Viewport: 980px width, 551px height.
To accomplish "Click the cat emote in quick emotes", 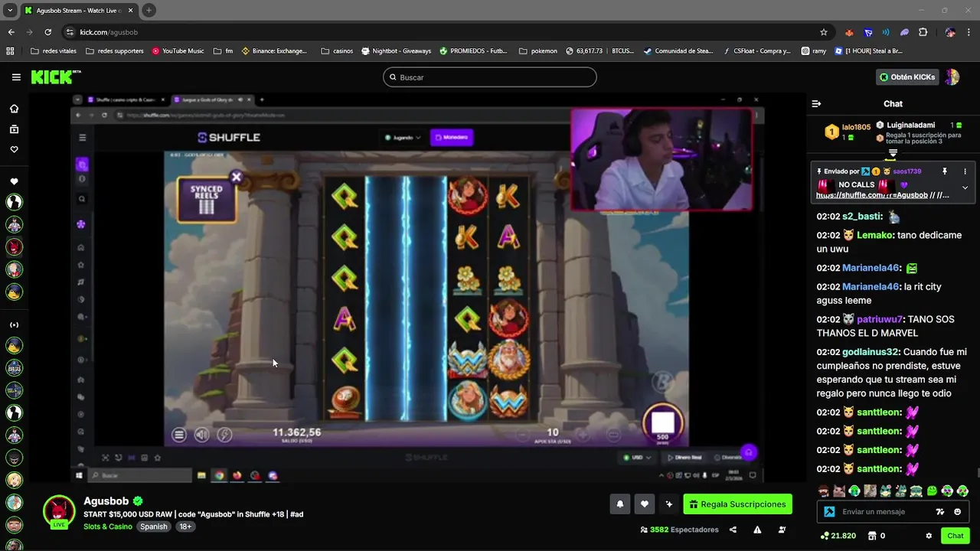I will pyautogui.click(x=839, y=491).
